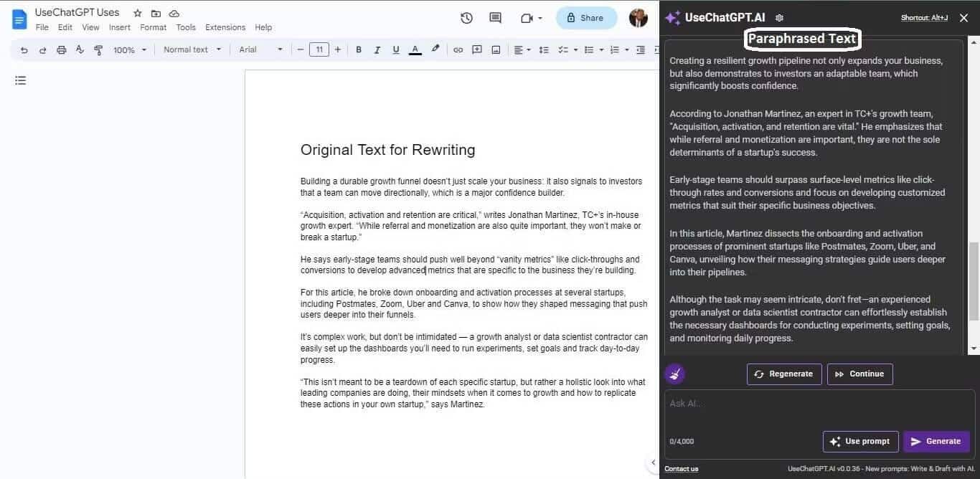Show the document outline
The width and height of the screenshot is (980, 479).
[21, 80]
